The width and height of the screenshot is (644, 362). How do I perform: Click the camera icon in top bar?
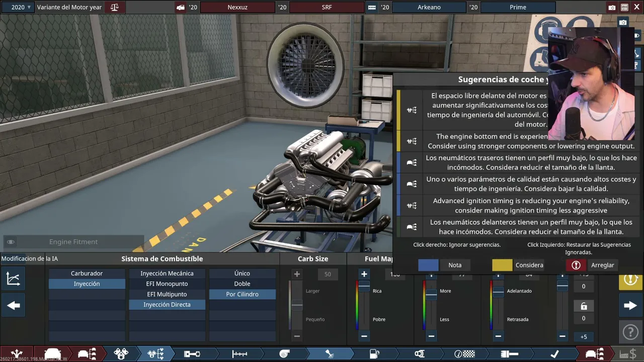(612, 8)
